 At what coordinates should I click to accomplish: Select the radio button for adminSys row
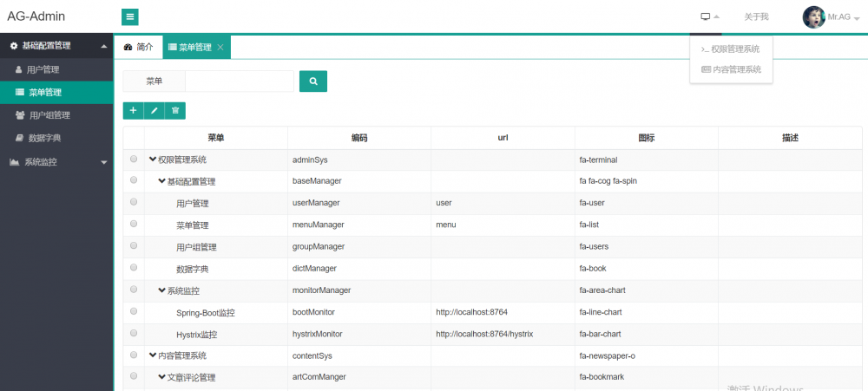coord(134,160)
